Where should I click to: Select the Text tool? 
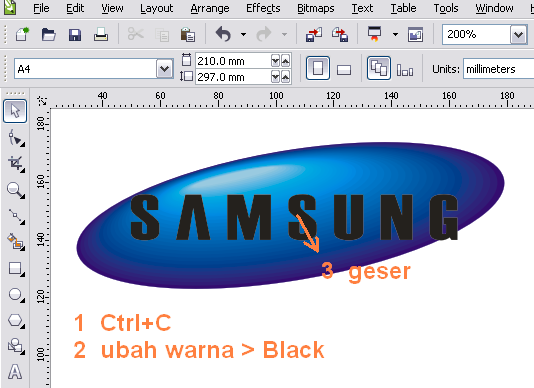[x=15, y=372]
